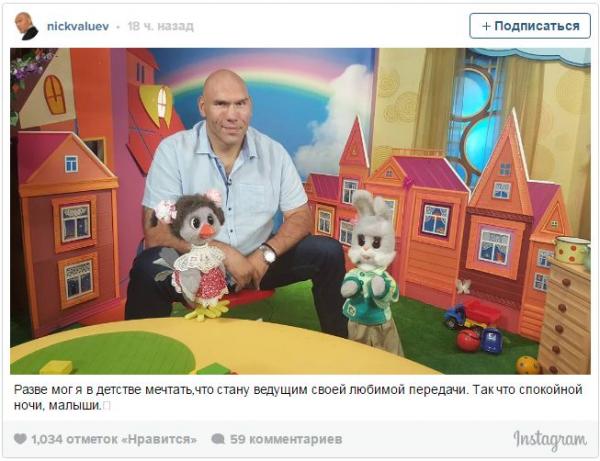The image size is (600, 461).
Task: Click the man's wristwatch in the photo
Action: point(267,253)
